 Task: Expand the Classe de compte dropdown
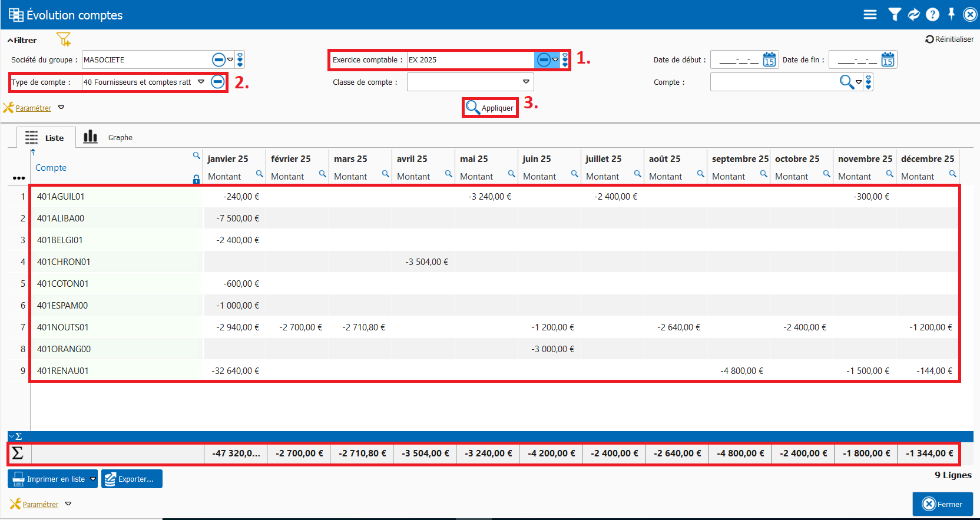click(526, 82)
